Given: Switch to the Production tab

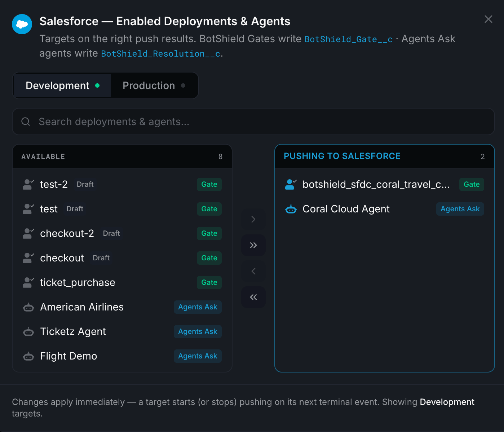Looking at the screenshot, I should [x=154, y=85].
